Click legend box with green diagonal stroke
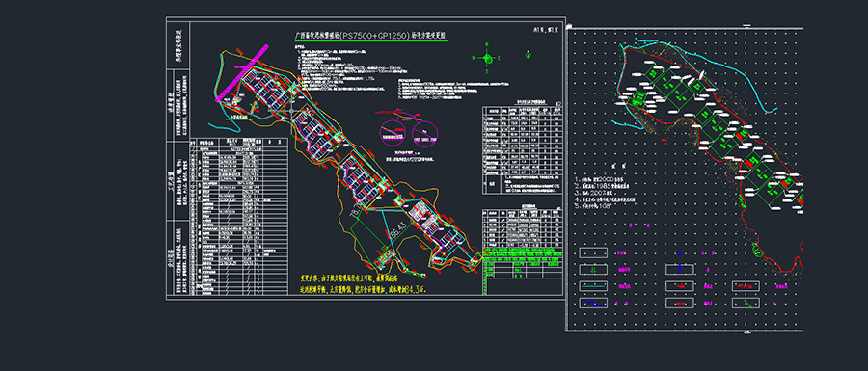 pos(746,303)
